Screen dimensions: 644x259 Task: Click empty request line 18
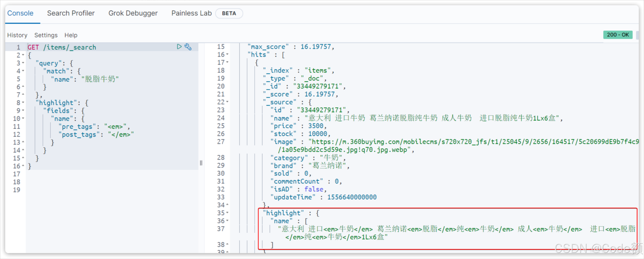coord(112,182)
